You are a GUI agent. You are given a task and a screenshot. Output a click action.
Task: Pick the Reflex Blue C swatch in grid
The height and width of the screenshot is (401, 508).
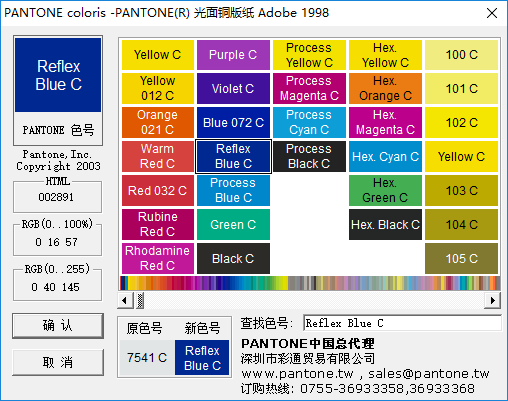[233, 157]
